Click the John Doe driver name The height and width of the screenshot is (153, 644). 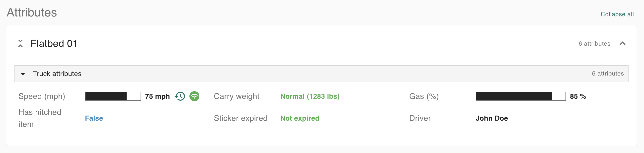[x=491, y=118]
